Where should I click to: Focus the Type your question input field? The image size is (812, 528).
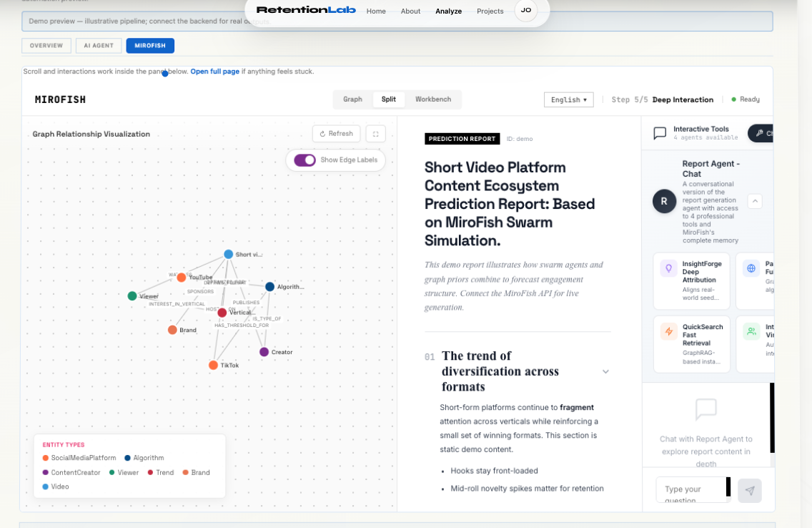point(693,490)
